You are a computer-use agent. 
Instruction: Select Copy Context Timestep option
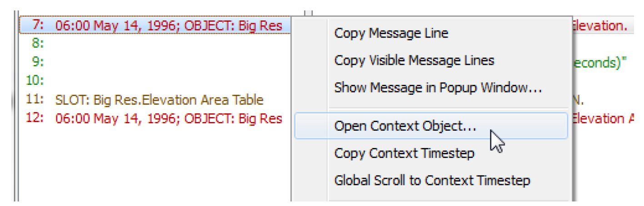coord(404,153)
